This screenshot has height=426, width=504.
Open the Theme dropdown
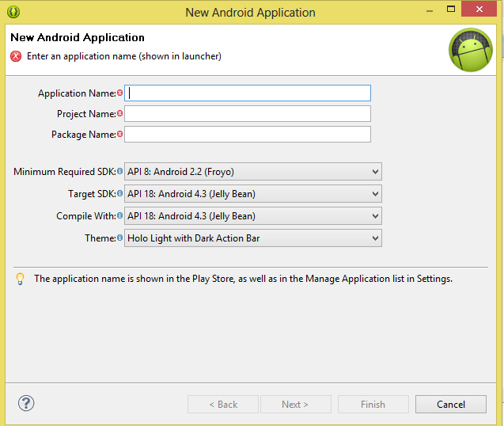point(253,238)
